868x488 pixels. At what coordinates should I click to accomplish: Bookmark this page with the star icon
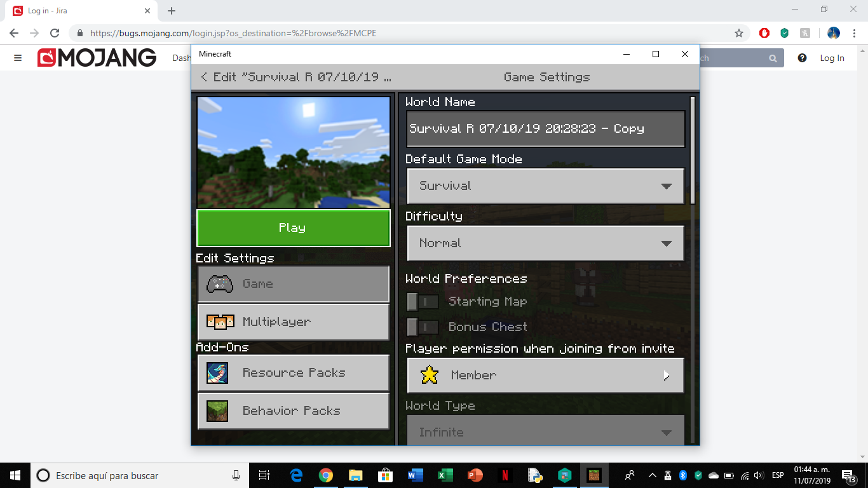click(x=738, y=33)
